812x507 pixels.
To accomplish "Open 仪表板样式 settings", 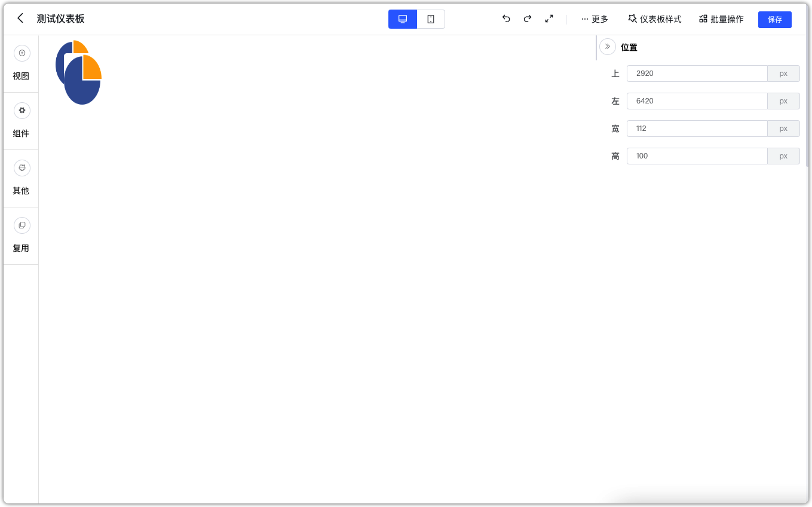I will 655,19.
